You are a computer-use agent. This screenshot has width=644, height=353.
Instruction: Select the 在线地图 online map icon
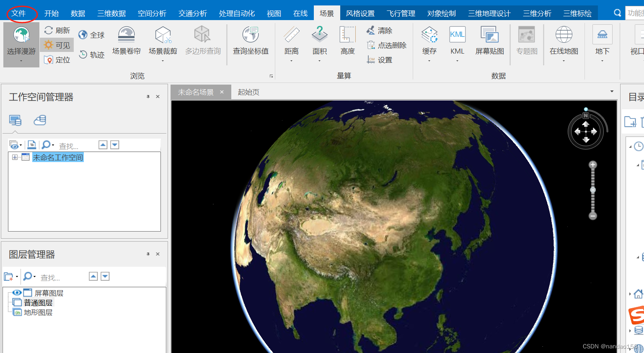[564, 40]
